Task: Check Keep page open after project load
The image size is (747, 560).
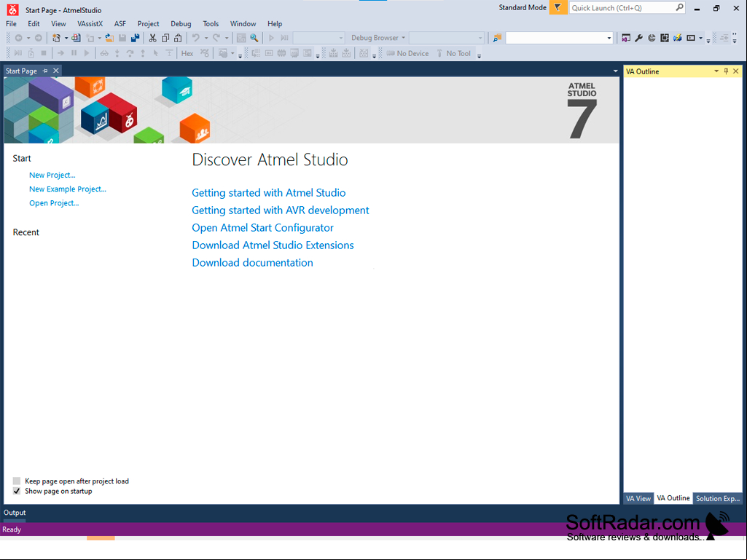Action: coord(17,481)
